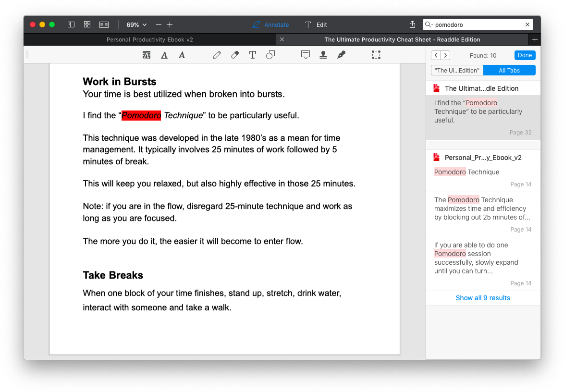Select the underline text tool
564x392 pixels.
pos(164,55)
